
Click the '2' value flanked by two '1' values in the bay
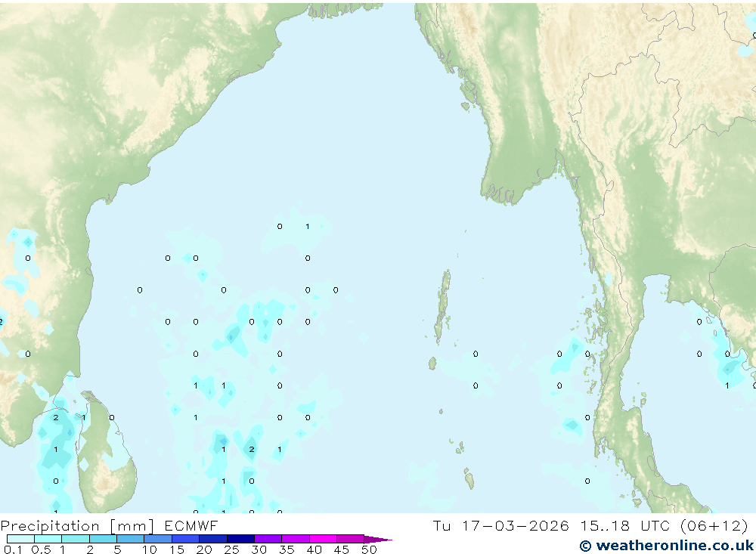252,450
